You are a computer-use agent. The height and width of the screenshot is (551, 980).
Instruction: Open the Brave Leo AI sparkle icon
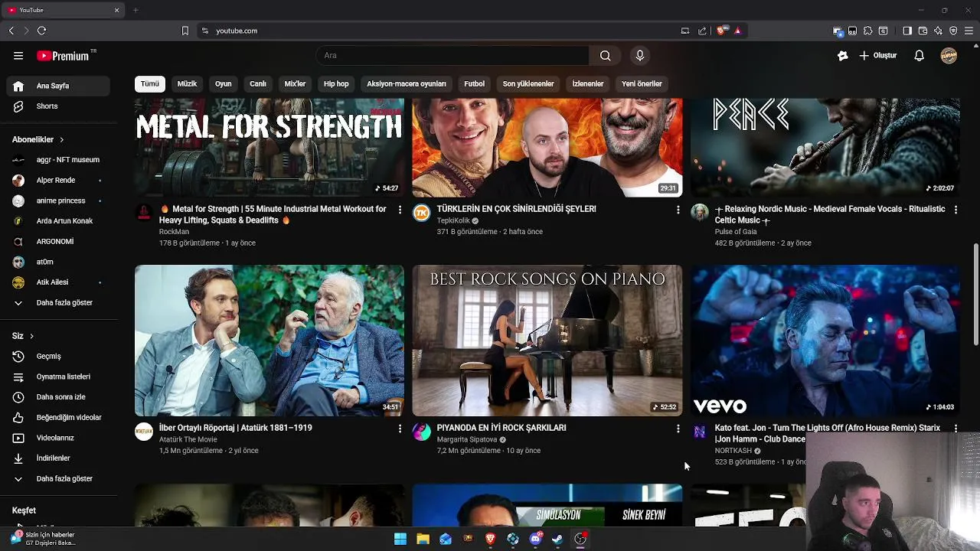tap(938, 31)
